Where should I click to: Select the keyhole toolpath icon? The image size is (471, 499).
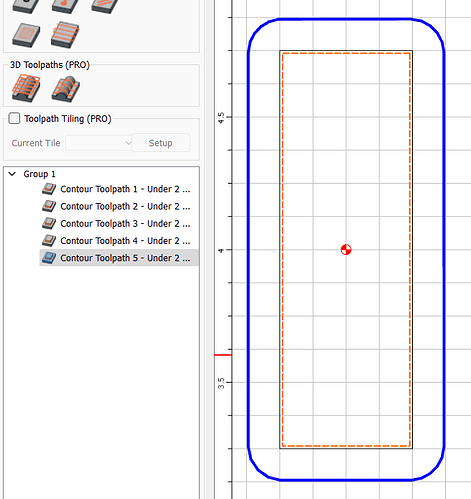[65, 6]
